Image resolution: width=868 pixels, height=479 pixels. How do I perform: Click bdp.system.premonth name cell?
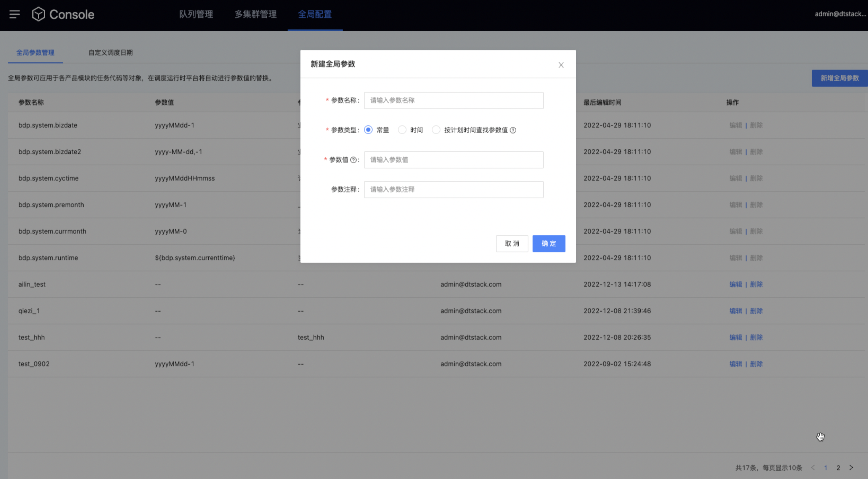51,205
